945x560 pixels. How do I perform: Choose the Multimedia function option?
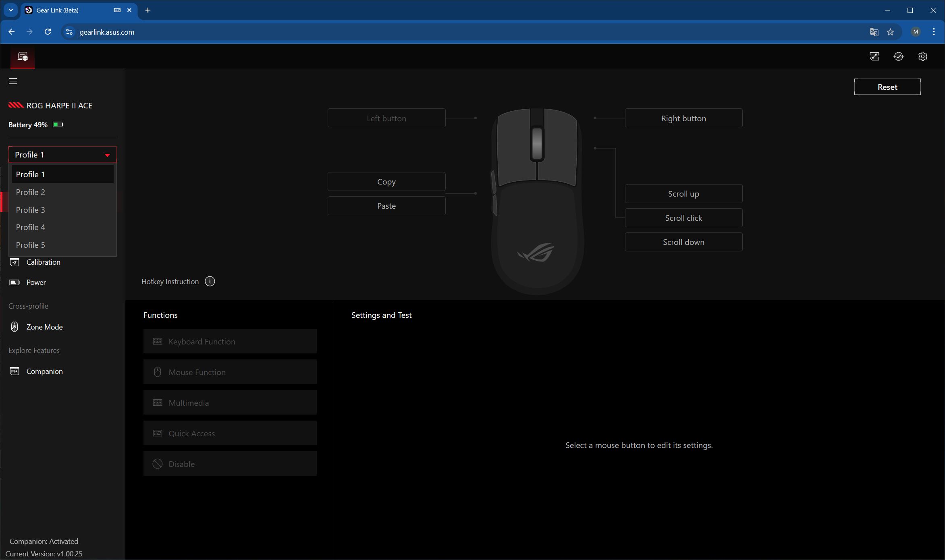click(230, 402)
